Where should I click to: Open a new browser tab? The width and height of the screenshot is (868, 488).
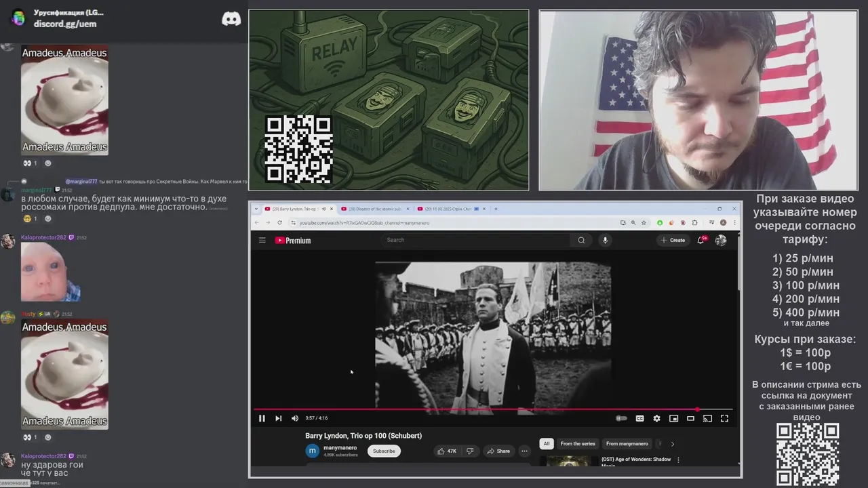[x=496, y=209]
